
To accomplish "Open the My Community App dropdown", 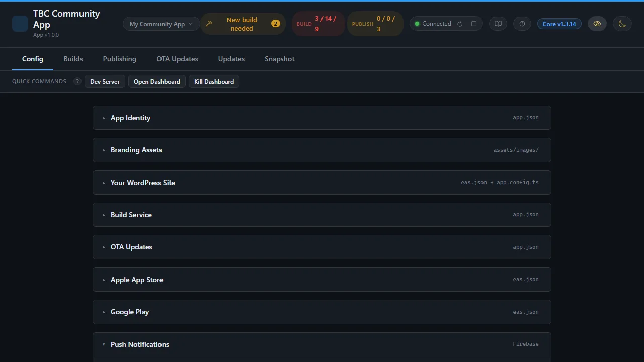I will pos(161,24).
